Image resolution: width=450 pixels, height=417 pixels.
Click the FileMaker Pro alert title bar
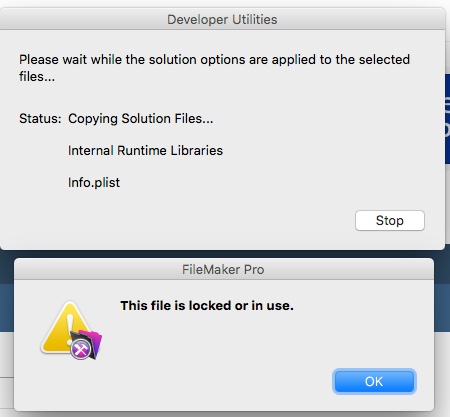(223, 269)
